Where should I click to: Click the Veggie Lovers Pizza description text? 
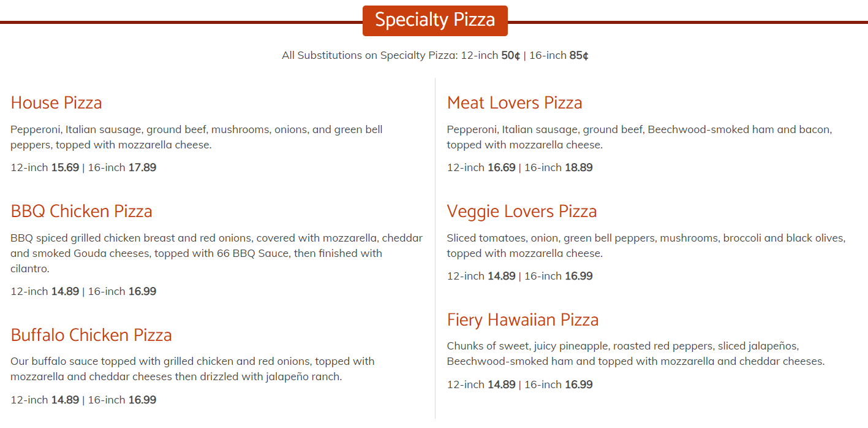click(x=646, y=245)
